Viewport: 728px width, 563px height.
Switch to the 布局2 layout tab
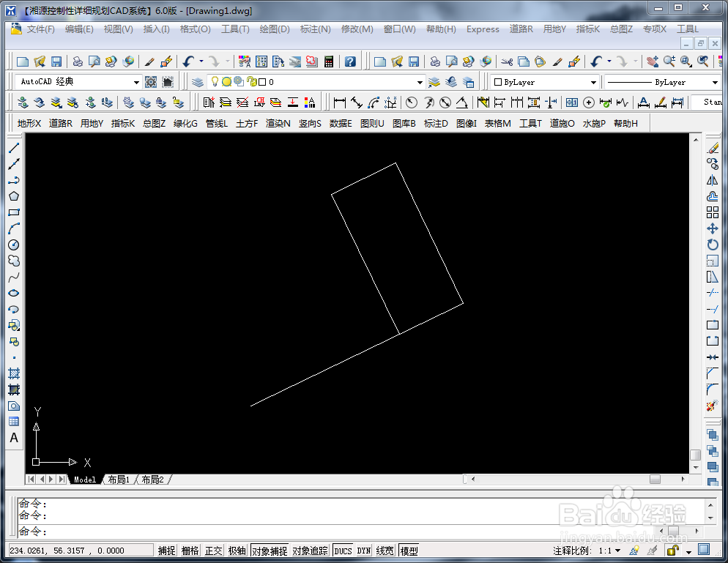pyautogui.click(x=153, y=480)
